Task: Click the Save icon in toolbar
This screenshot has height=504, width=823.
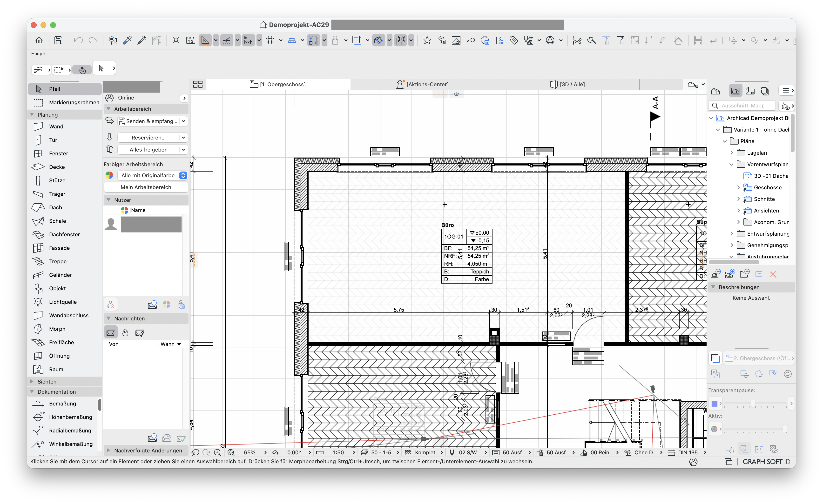Action: point(58,40)
